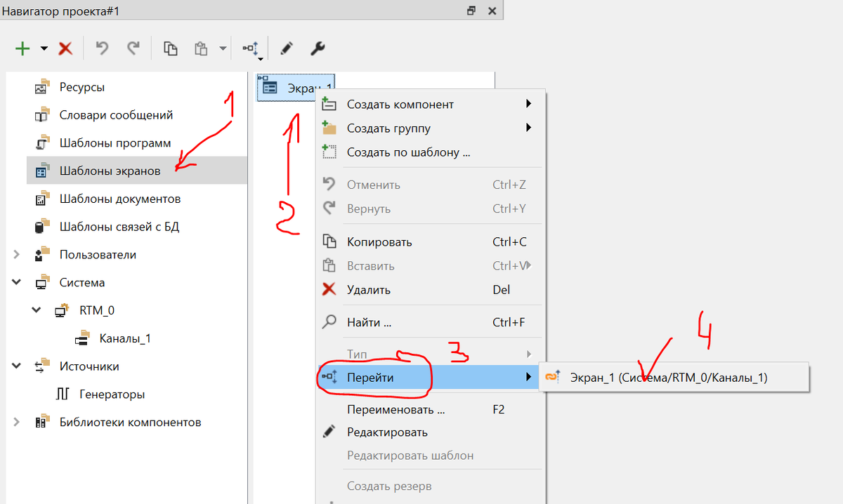
Task: Click the icon beside Создать компонент
Action: point(329,105)
